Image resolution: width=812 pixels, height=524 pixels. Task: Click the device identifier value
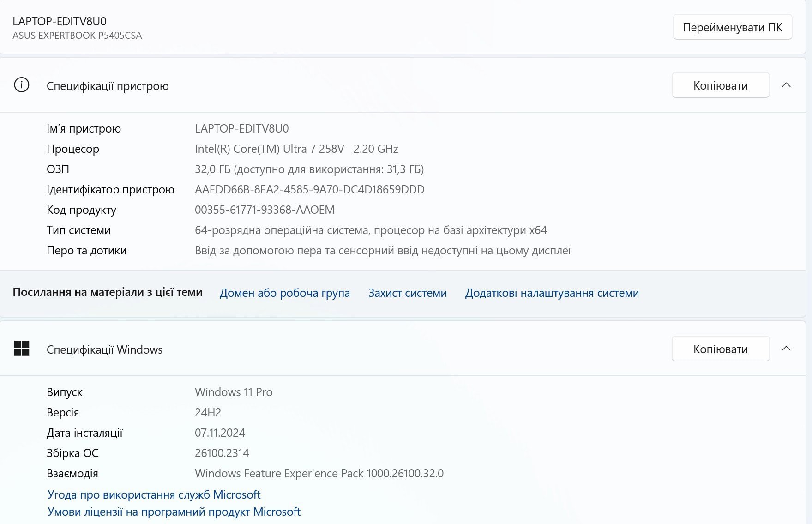click(309, 189)
